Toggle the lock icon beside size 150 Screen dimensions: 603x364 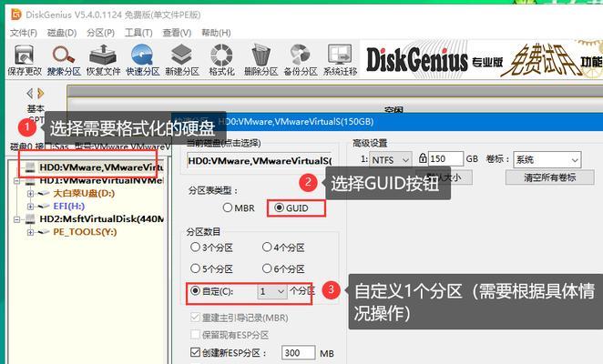tap(423, 158)
